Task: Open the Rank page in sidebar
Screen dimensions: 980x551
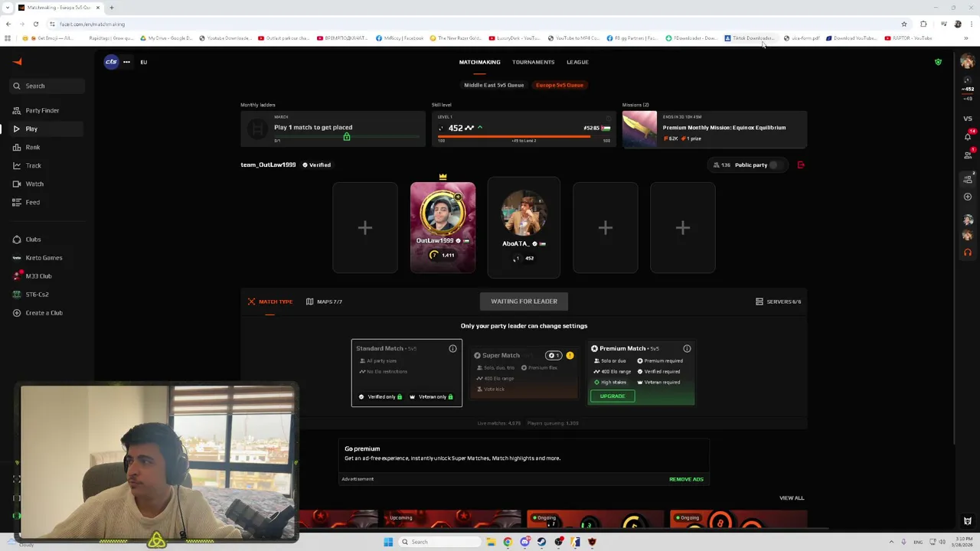Action: tap(26, 147)
